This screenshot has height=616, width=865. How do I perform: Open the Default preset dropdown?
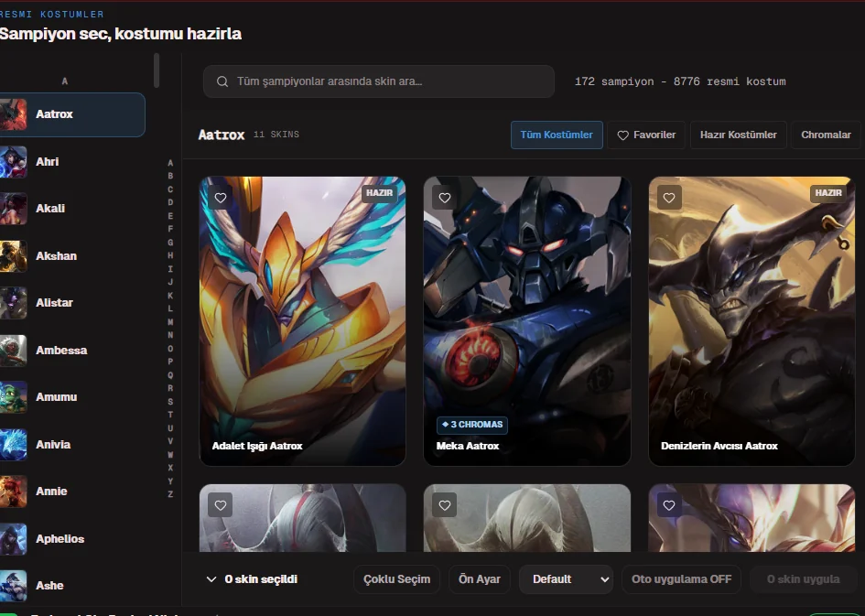pyautogui.click(x=566, y=579)
